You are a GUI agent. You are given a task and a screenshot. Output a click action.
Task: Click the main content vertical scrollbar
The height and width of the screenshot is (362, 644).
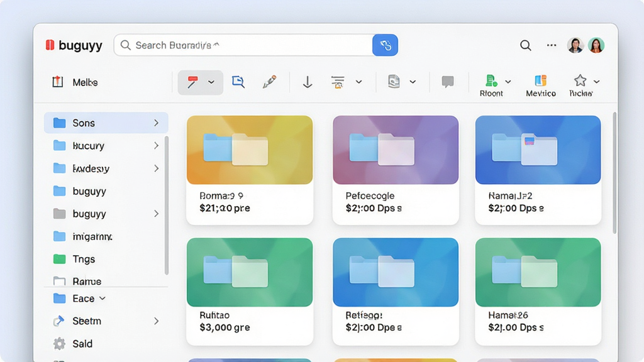click(614, 172)
